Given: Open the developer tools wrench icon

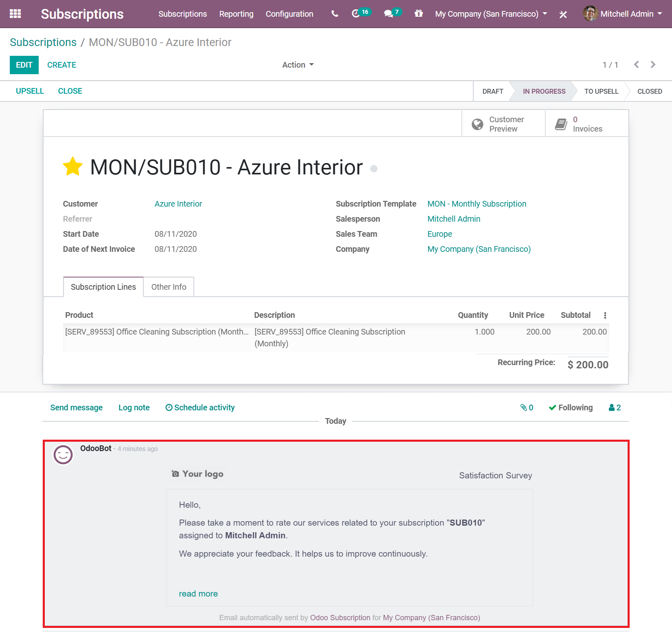Looking at the screenshot, I should [x=563, y=14].
